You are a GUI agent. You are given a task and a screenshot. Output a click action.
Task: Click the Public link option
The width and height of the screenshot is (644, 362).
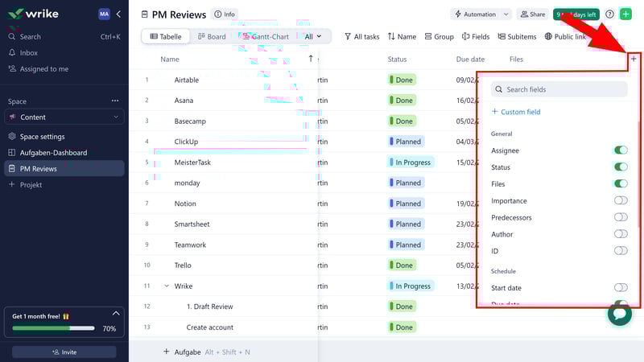[565, 36]
